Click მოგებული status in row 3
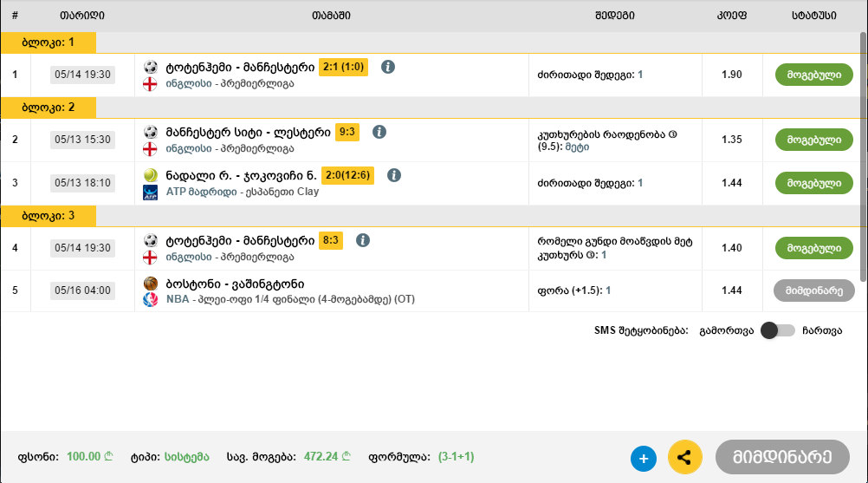 813,183
